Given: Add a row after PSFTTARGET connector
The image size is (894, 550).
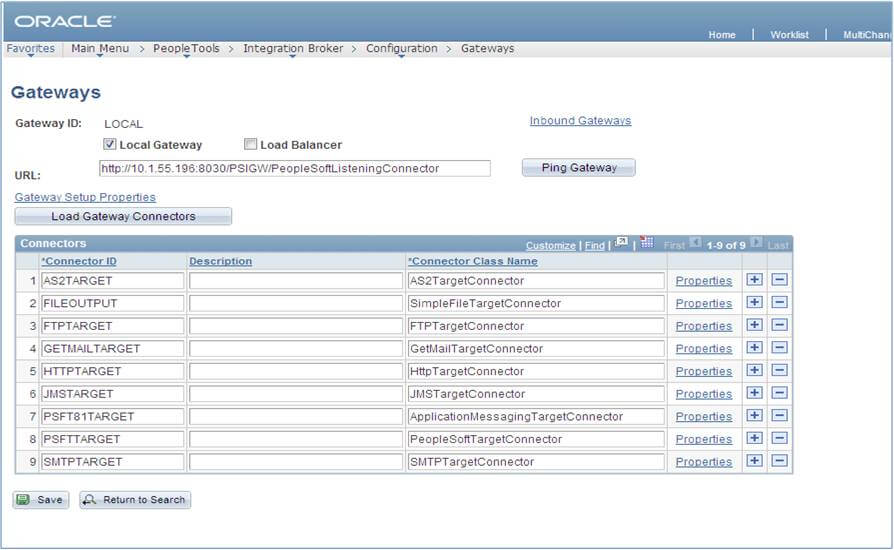Looking at the screenshot, I should pyautogui.click(x=754, y=438).
